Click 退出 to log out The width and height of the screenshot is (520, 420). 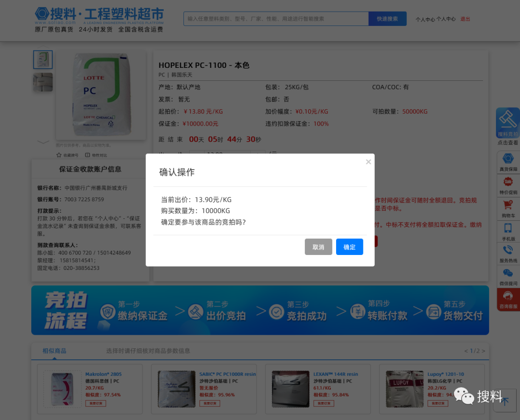465,19
